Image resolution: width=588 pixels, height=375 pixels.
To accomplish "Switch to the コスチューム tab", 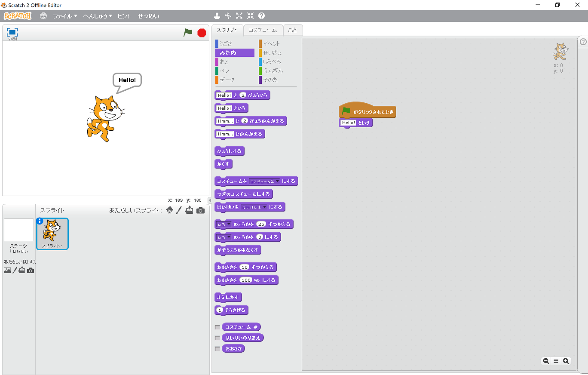I will 263,30.
